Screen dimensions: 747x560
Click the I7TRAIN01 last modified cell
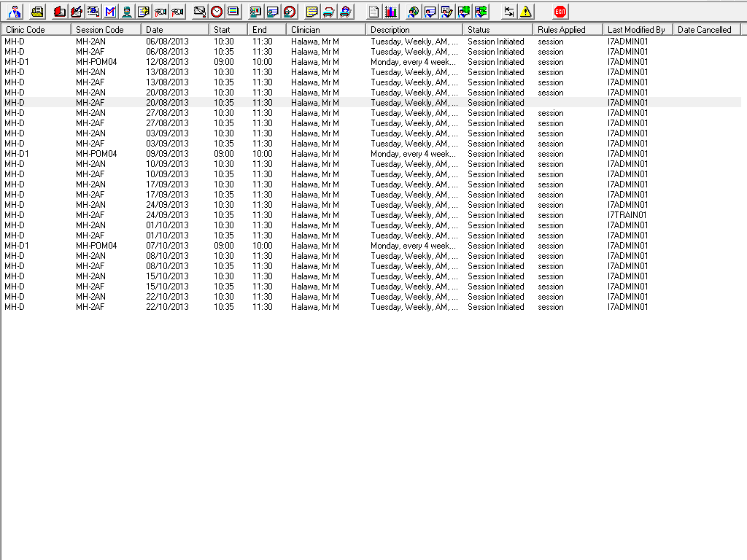[x=627, y=215]
